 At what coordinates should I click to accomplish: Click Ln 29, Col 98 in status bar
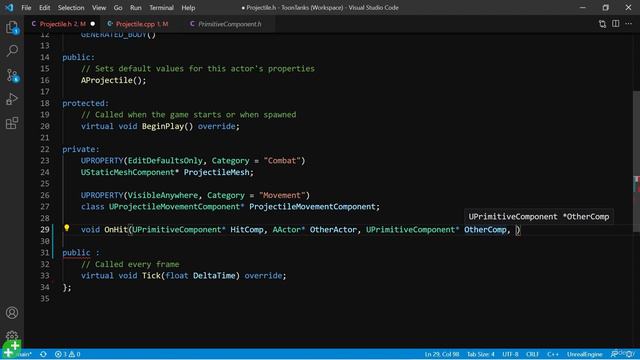(442, 354)
